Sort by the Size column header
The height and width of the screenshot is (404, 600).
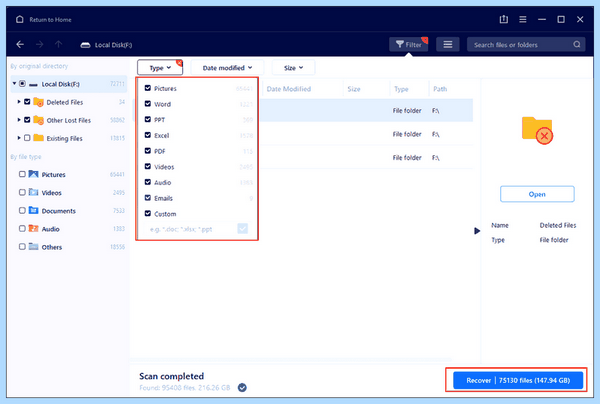pos(354,89)
